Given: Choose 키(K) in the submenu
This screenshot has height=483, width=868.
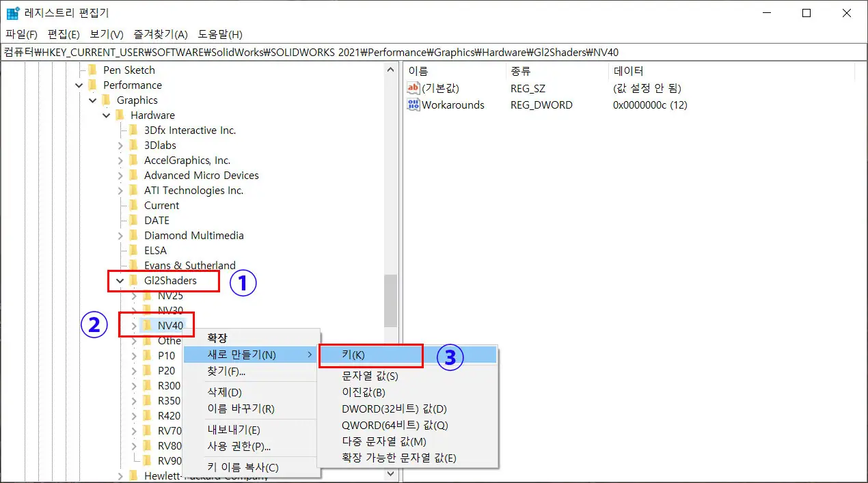Looking at the screenshot, I should (409, 355).
